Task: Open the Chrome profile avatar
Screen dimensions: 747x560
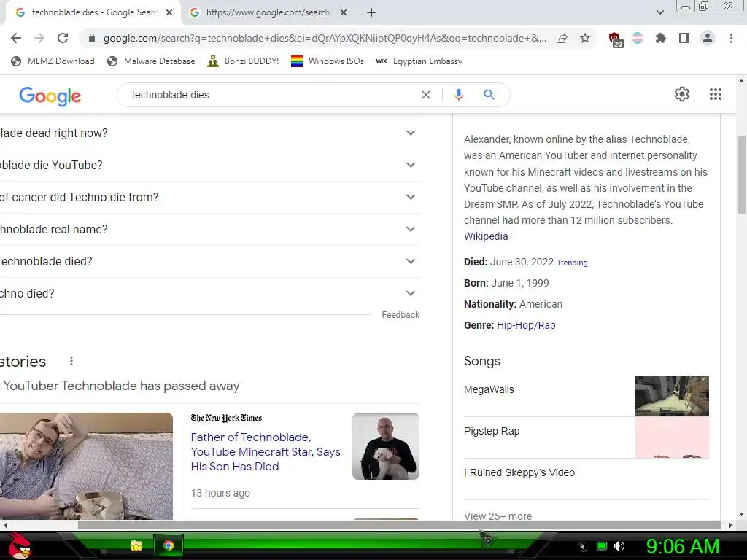Action: coord(708,38)
